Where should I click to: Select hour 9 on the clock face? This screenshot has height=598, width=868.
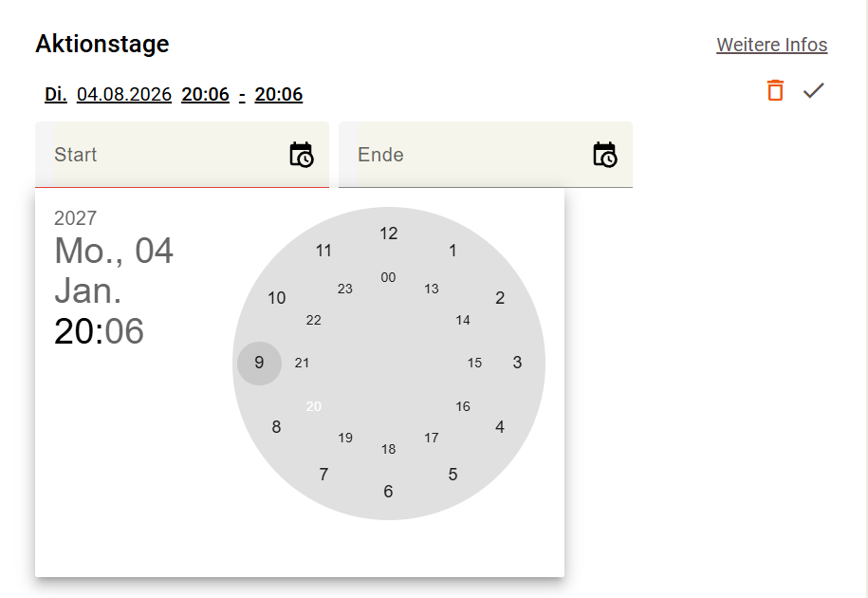(259, 363)
